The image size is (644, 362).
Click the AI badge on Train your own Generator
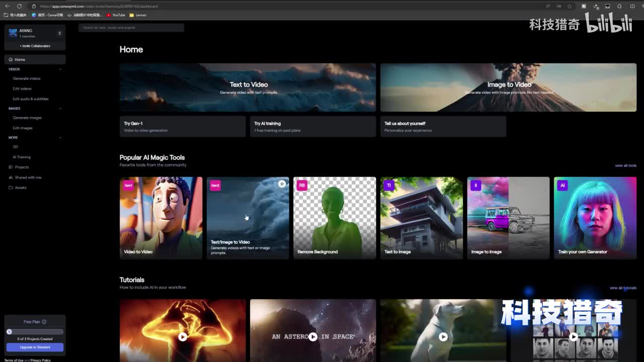562,185
